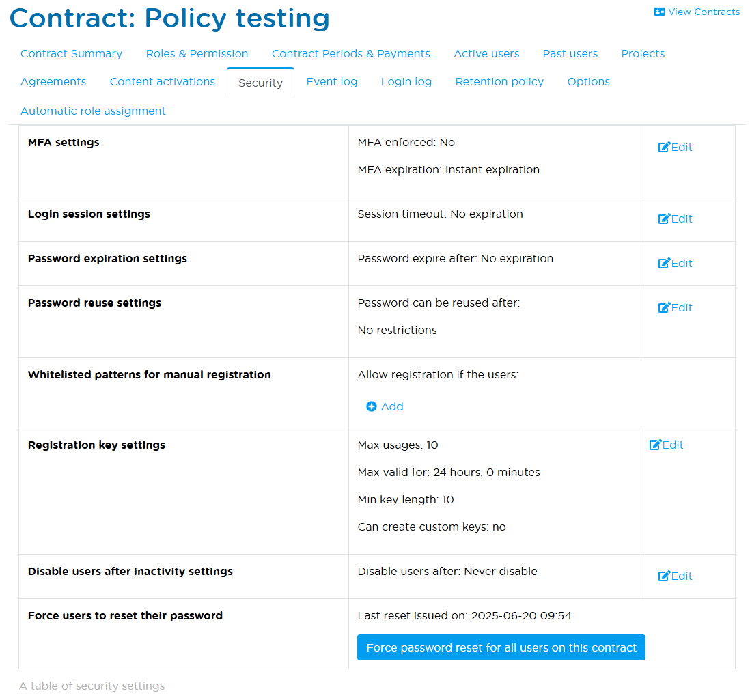Select the Retention policy tab
The image size is (750, 700).
[x=499, y=82]
